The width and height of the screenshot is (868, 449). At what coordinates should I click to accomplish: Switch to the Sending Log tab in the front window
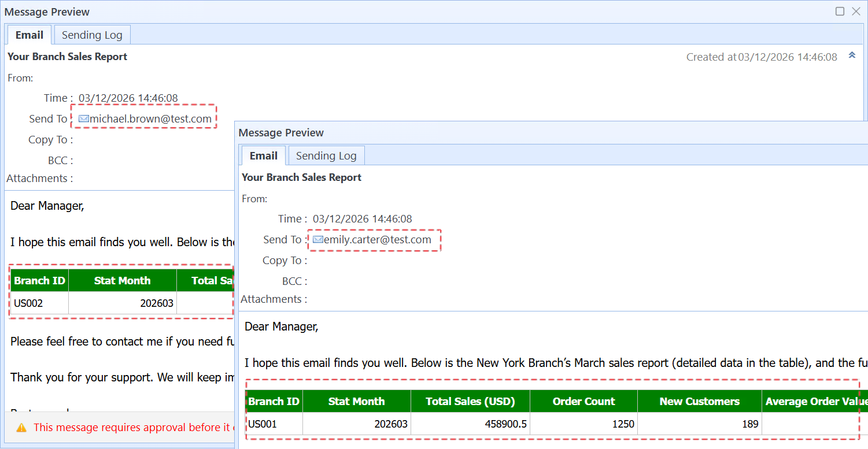tap(326, 155)
